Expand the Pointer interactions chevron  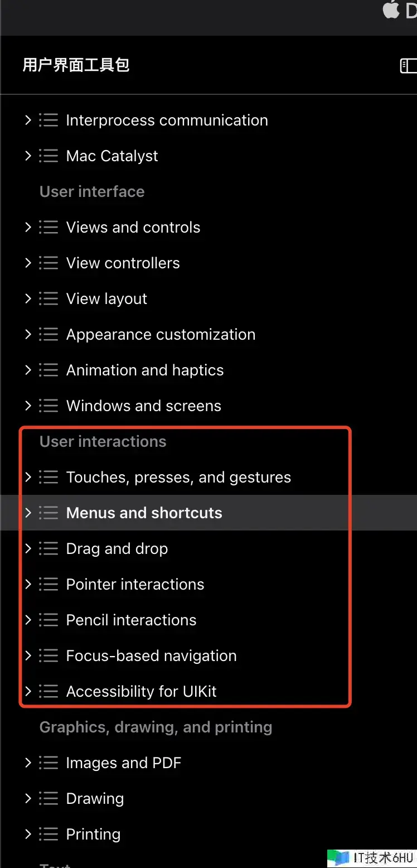click(x=28, y=584)
